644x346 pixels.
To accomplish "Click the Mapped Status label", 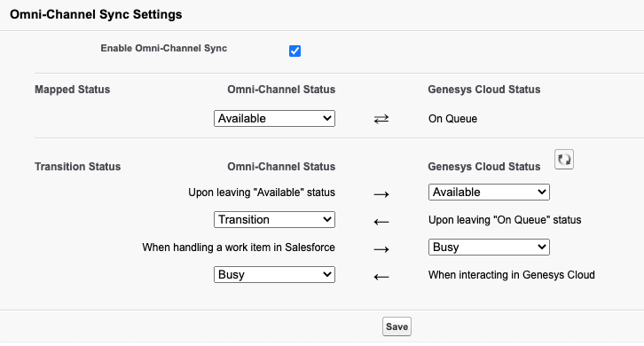I will (x=72, y=90).
